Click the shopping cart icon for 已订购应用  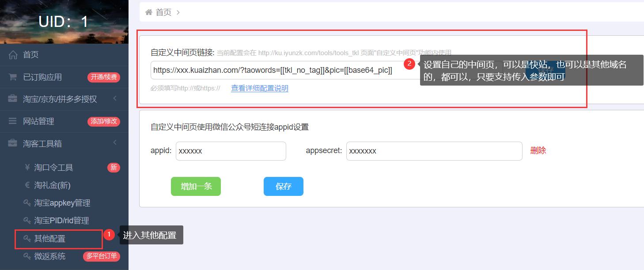click(x=13, y=77)
